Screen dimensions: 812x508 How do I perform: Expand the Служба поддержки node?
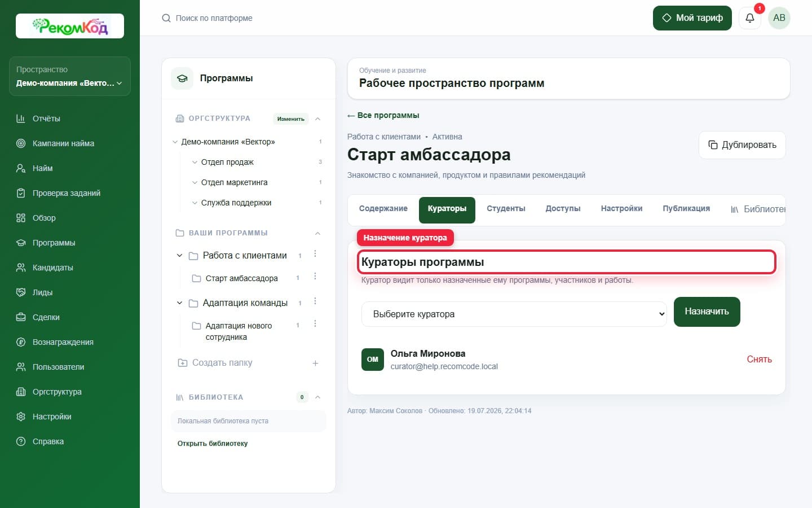point(195,203)
